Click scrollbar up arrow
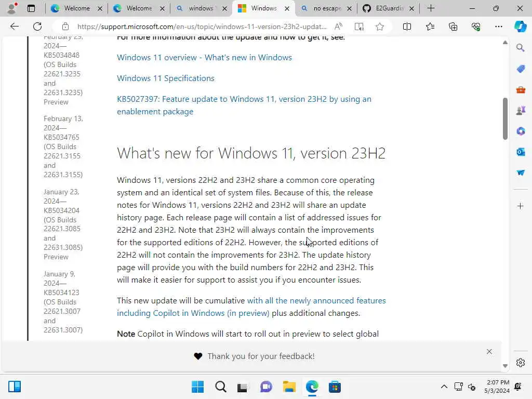The image size is (532, 399). pyautogui.click(x=505, y=43)
